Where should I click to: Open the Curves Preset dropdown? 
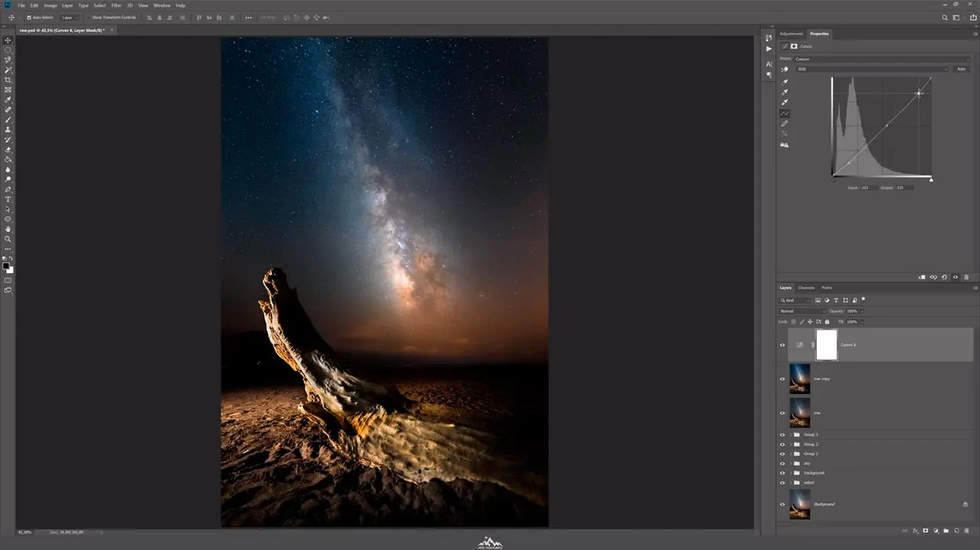pyautogui.click(x=882, y=59)
